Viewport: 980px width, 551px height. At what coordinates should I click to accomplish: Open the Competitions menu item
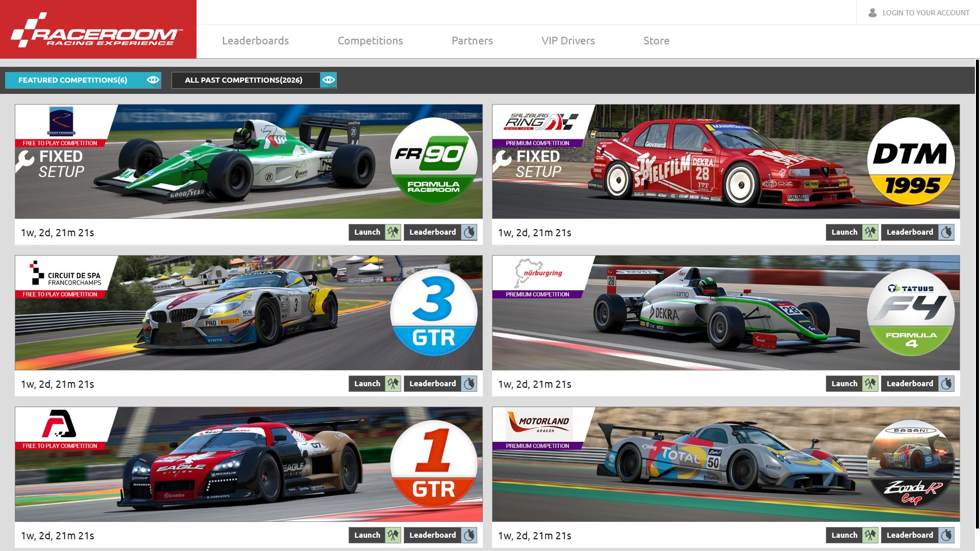tap(370, 40)
